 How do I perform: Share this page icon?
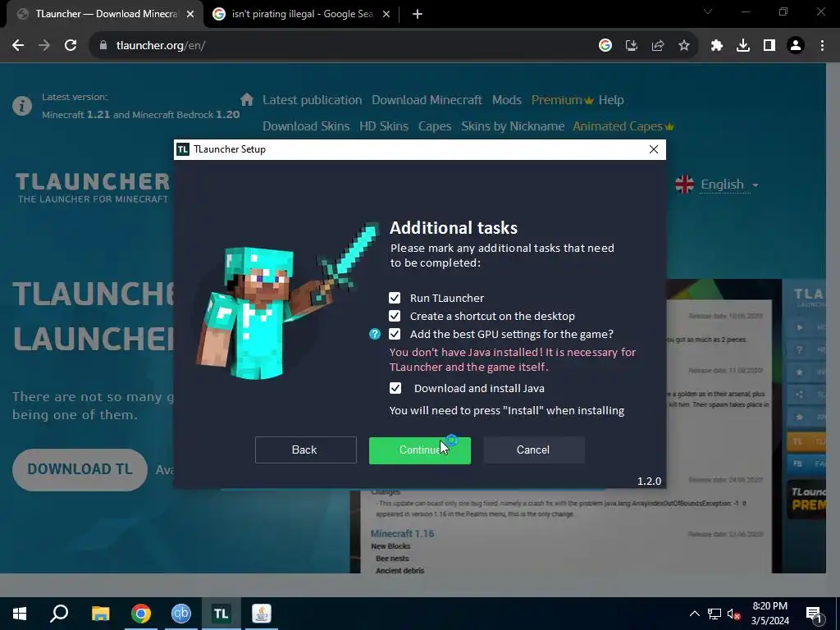(x=658, y=46)
